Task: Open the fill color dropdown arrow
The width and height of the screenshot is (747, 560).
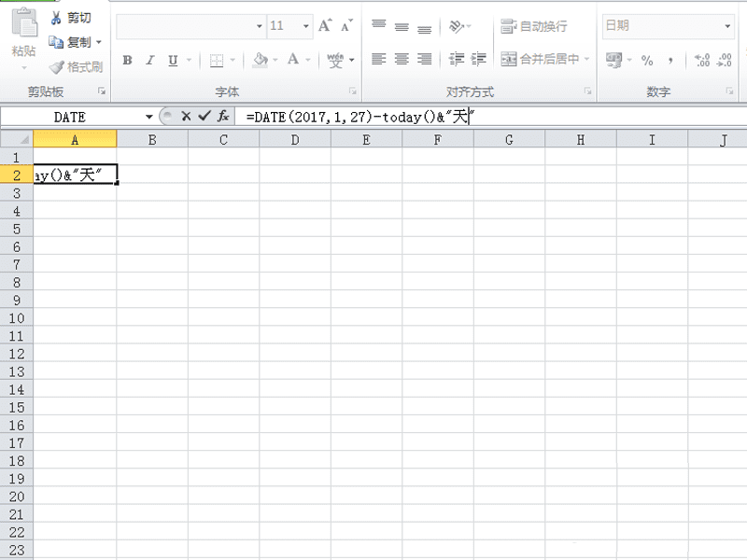Action: pyautogui.click(x=275, y=60)
